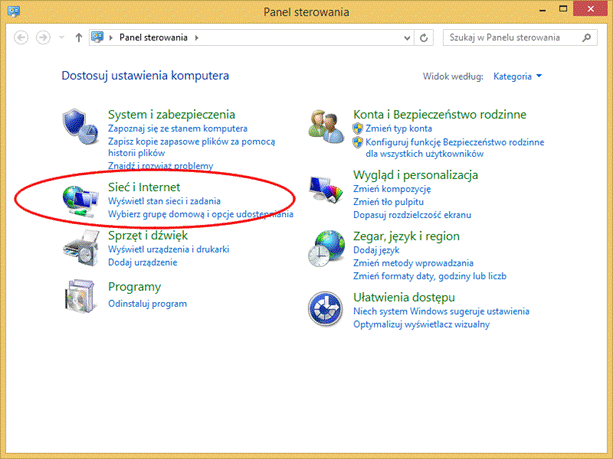Click the shield icon beside Zmień typ konta
The image size is (613, 459).
point(358,128)
